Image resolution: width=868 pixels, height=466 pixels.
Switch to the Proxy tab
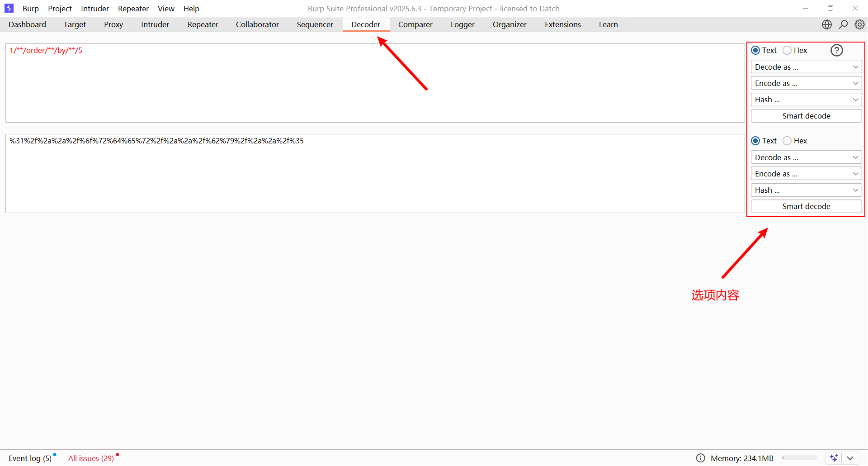pyautogui.click(x=113, y=24)
